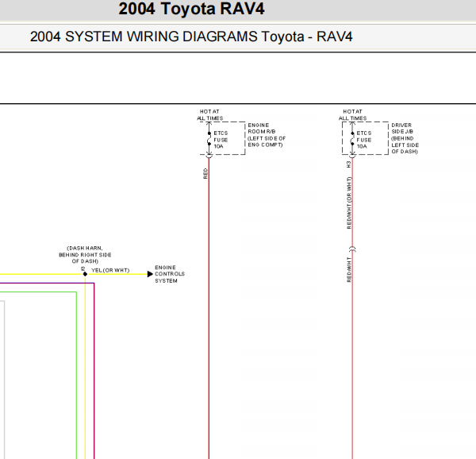Click ETCS FUSE 10A in driver side J/B
This screenshot has height=459, width=476.
[363, 140]
